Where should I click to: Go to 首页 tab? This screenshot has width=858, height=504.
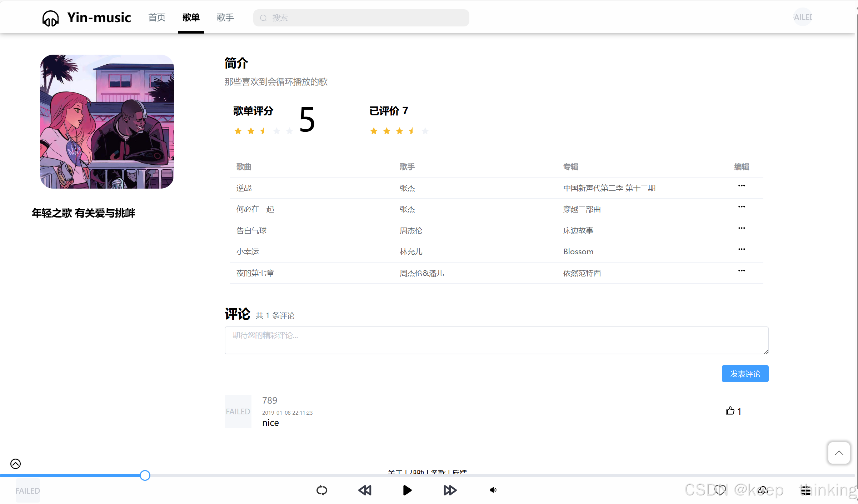coord(157,18)
